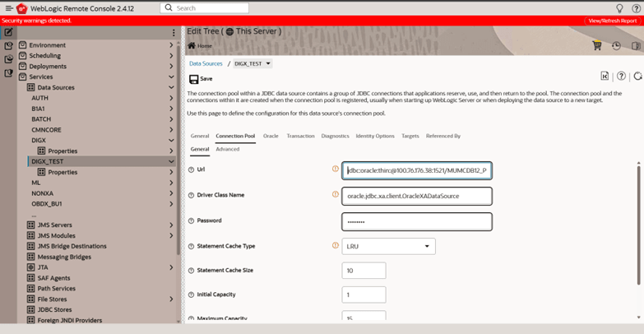Open the navigation tree kebab menu
Viewport: 644px width, 334px height.
(174, 32)
